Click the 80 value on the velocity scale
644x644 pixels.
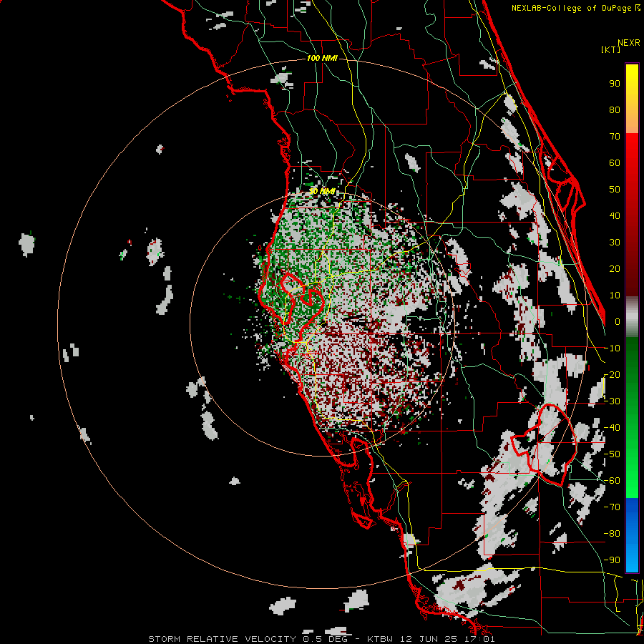click(x=615, y=109)
